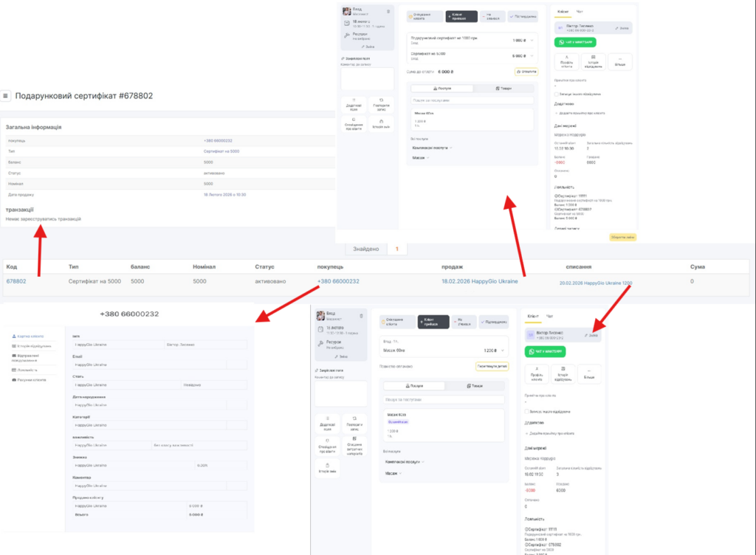The width and height of the screenshot is (756, 555).
Task: Open the Чат tab in the certificate sale record
Action: click(x=580, y=13)
